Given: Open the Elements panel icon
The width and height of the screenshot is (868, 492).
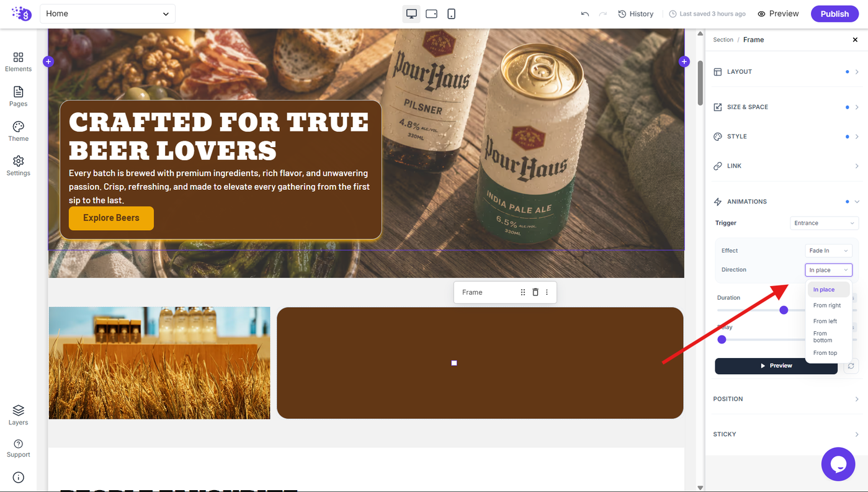Looking at the screenshot, I should pos(18,57).
